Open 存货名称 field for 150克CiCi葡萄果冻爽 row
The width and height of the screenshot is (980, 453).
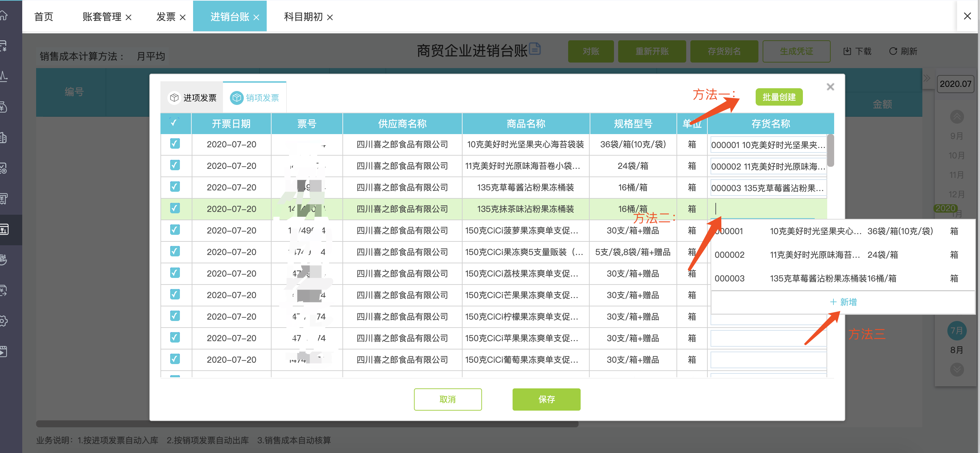[x=768, y=360]
